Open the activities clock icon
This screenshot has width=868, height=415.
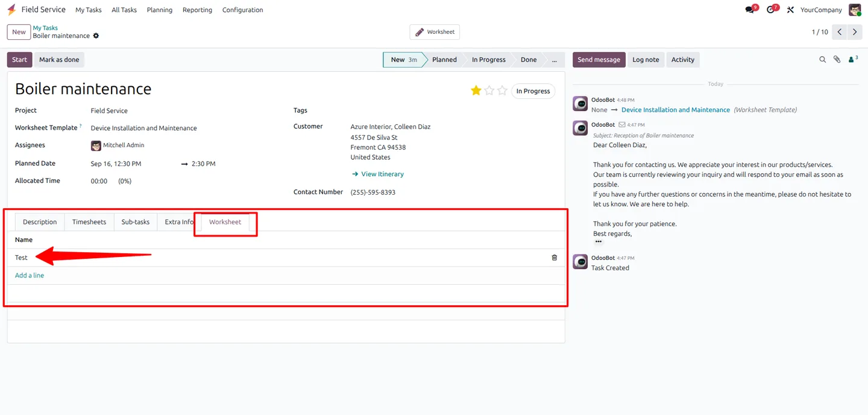[771, 10]
